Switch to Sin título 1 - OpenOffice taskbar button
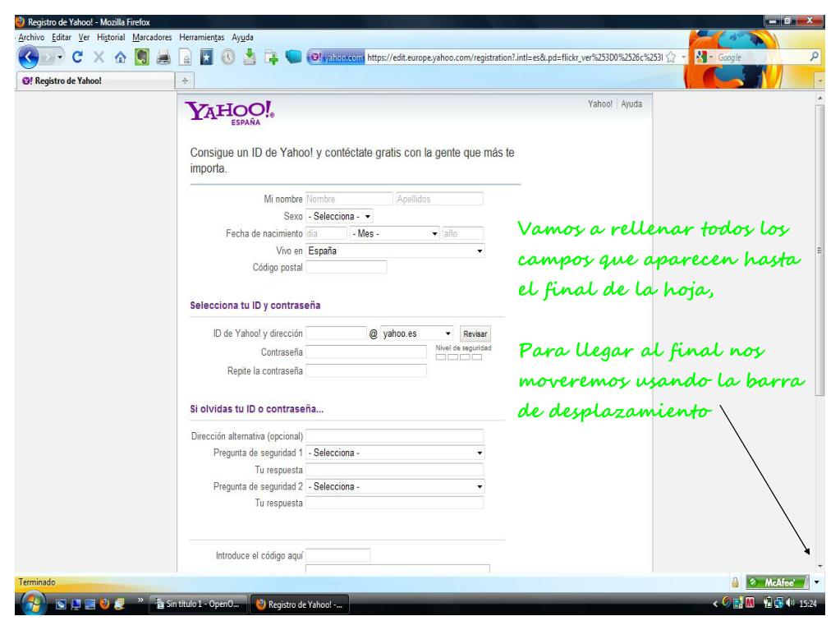The width and height of the screenshot is (840, 630). tap(198, 605)
